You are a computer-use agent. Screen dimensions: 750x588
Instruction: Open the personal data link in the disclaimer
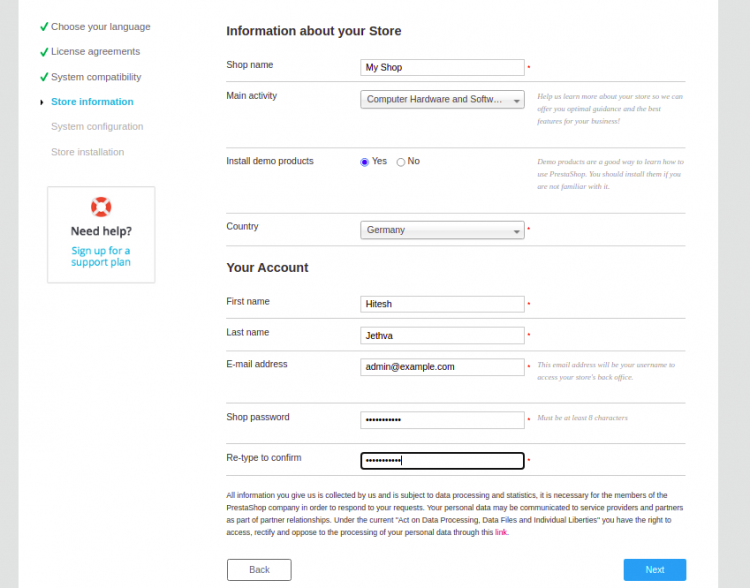pos(501,533)
